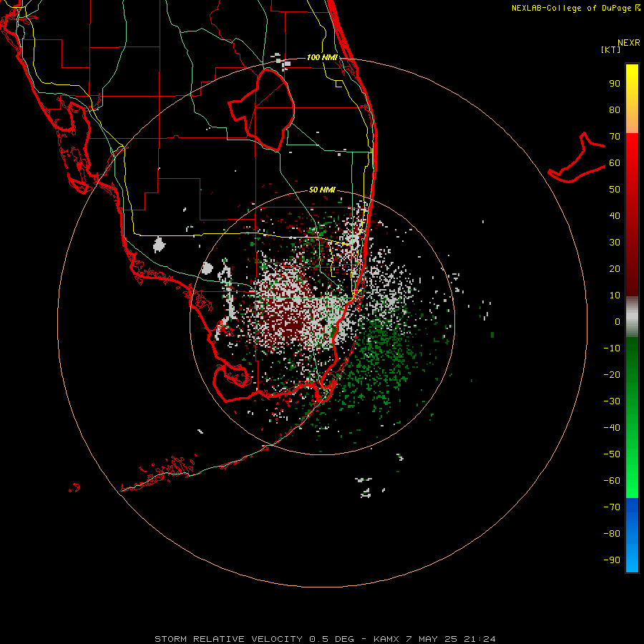Click the 60 knot value on the scale
644x644 pixels.
(x=615, y=162)
